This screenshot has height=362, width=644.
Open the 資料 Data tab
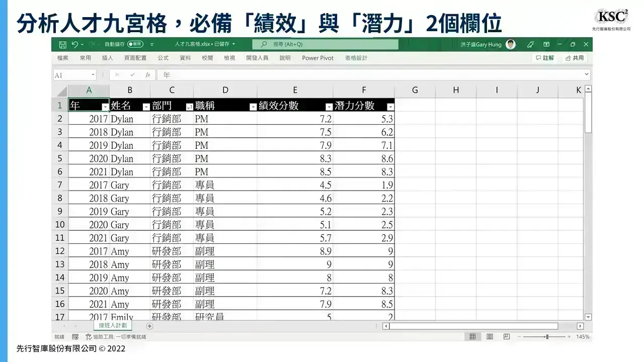(x=185, y=58)
